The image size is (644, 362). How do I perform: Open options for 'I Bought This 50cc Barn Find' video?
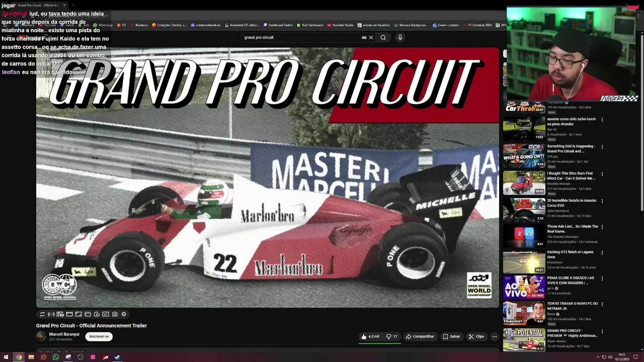[602, 174]
